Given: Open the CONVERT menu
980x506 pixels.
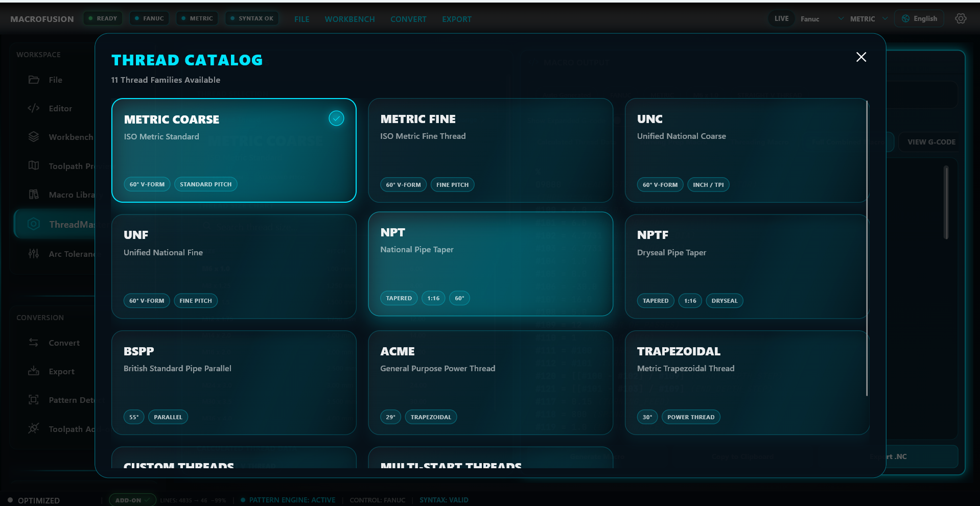Looking at the screenshot, I should (x=408, y=19).
